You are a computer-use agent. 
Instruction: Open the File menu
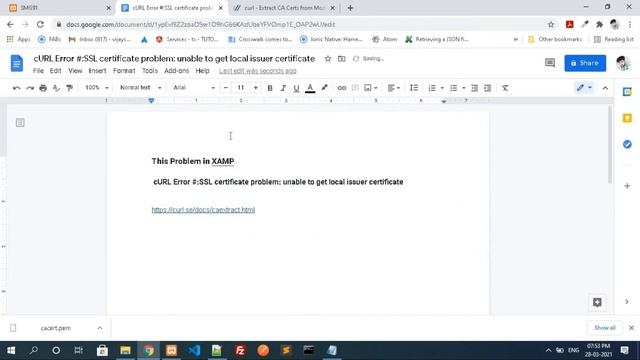pos(38,71)
